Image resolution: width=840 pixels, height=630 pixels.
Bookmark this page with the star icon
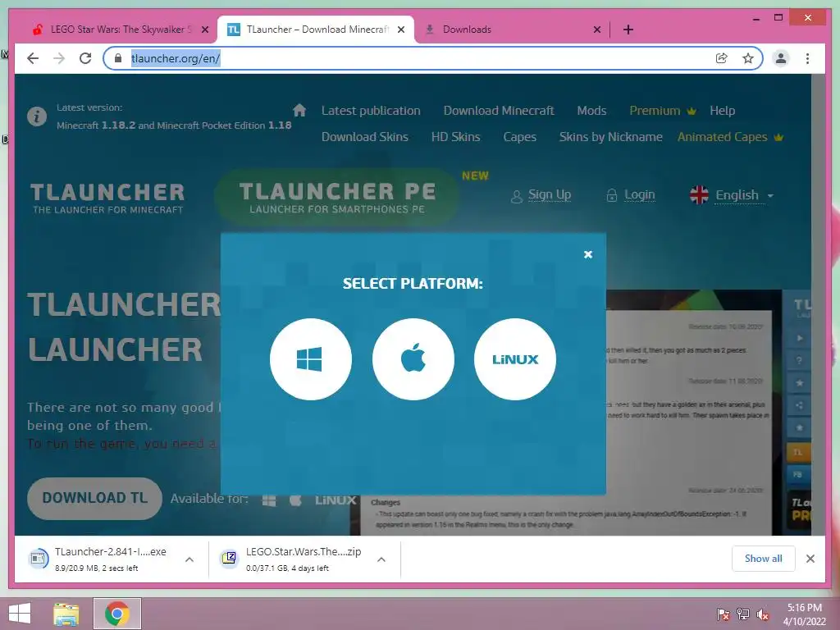click(748, 58)
